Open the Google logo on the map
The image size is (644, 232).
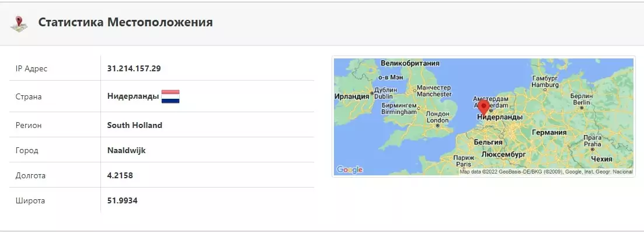350,169
